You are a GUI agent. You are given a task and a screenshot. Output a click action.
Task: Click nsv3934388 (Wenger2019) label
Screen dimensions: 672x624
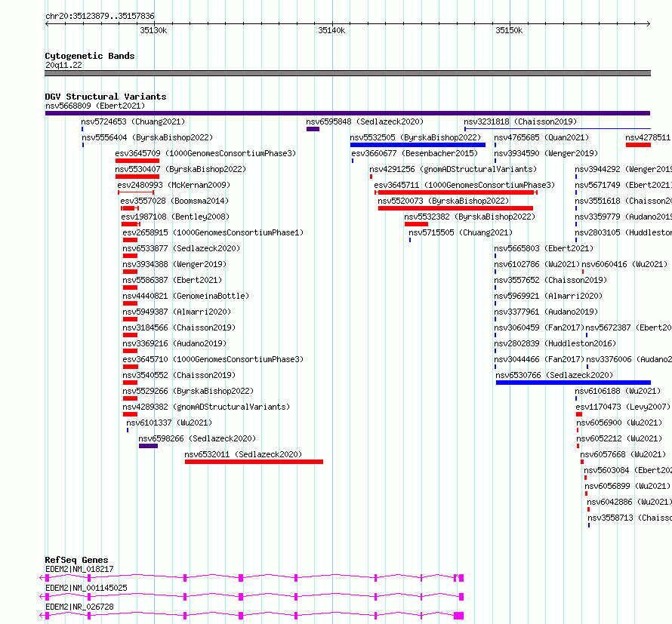pyautogui.click(x=174, y=264)
